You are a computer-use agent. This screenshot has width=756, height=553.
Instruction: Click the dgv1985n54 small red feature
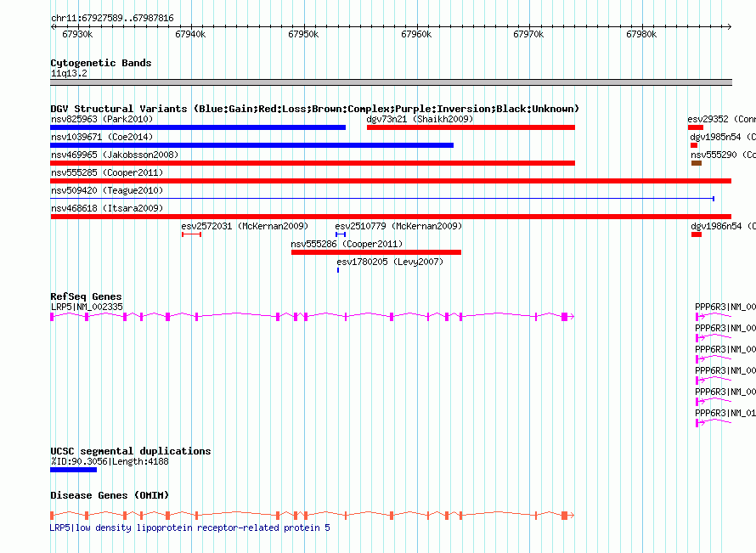point(694,145)
